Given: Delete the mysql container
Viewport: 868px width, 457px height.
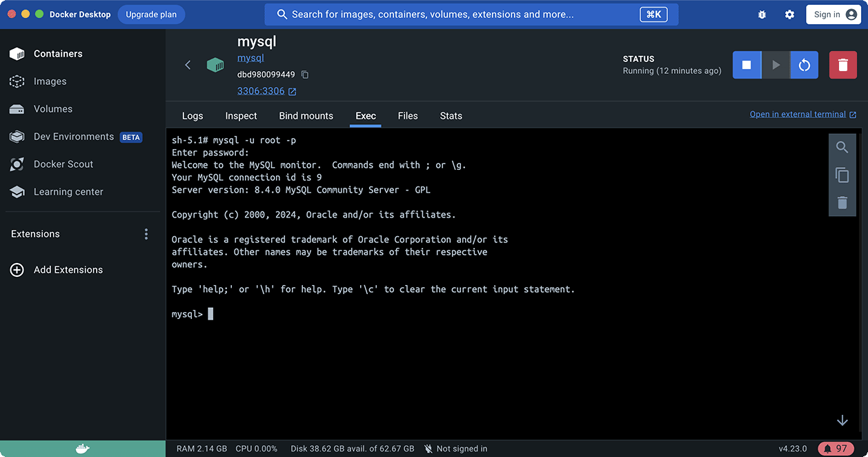Looking at the screenshot, I should coord(842,64).
